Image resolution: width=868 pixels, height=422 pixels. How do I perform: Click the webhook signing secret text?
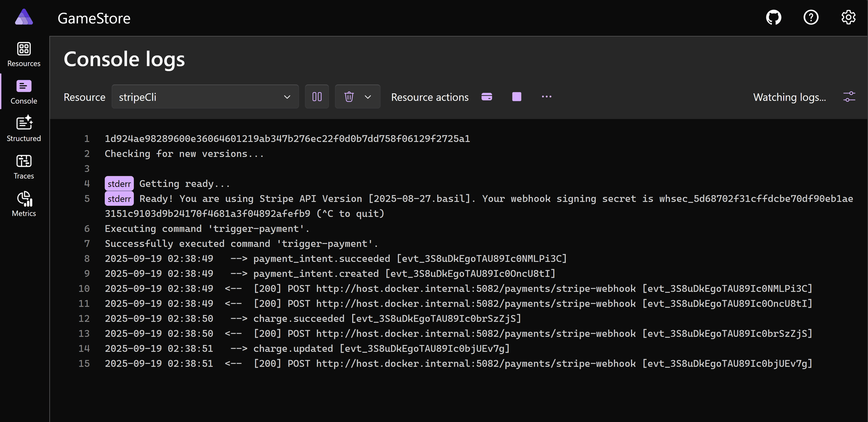click(x=479, y=206)
